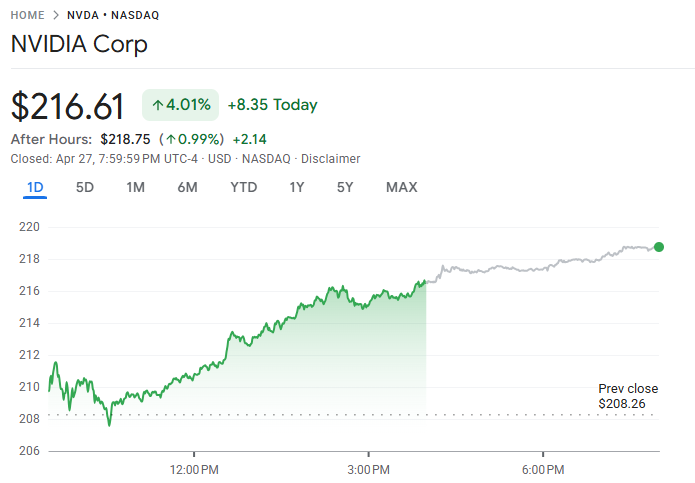View the 5Y price history
This screenshot has height=483, width=695.
pos(345,187)
